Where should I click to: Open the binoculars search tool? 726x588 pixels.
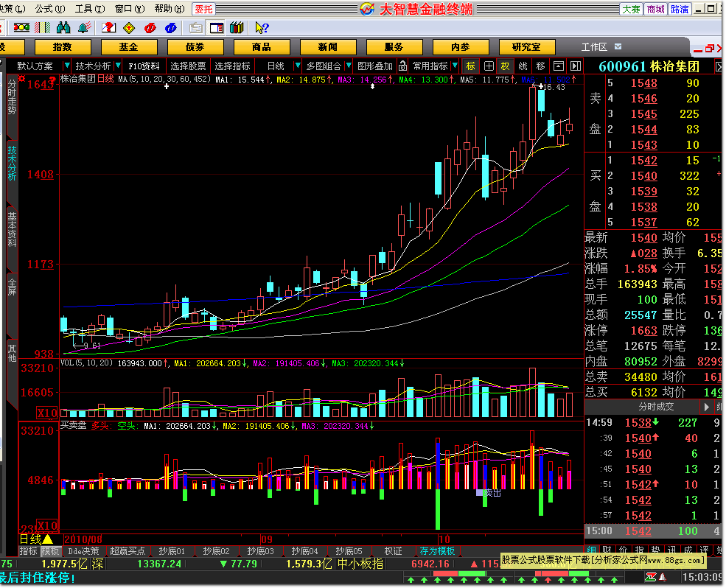click(63, 28)
